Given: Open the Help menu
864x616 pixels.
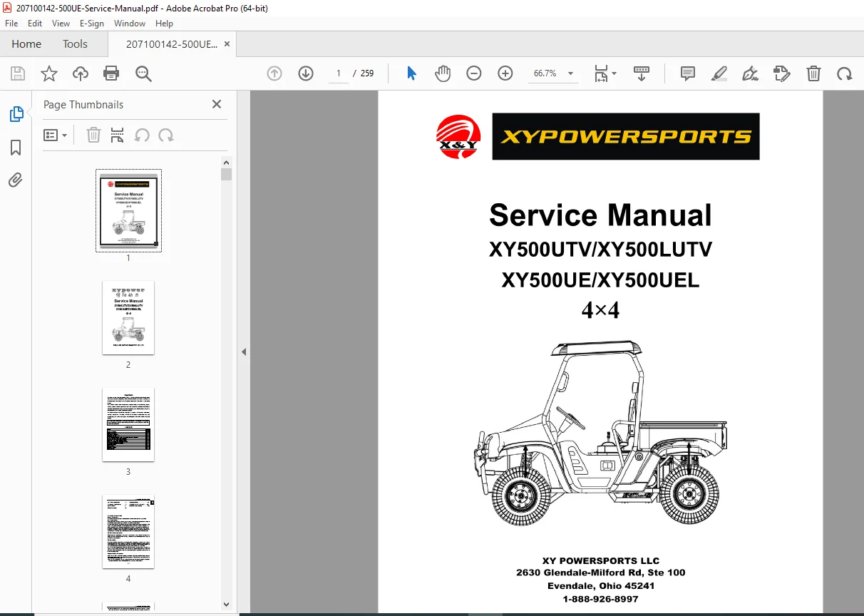Looking at the screenshot, I should click(165, 24).
